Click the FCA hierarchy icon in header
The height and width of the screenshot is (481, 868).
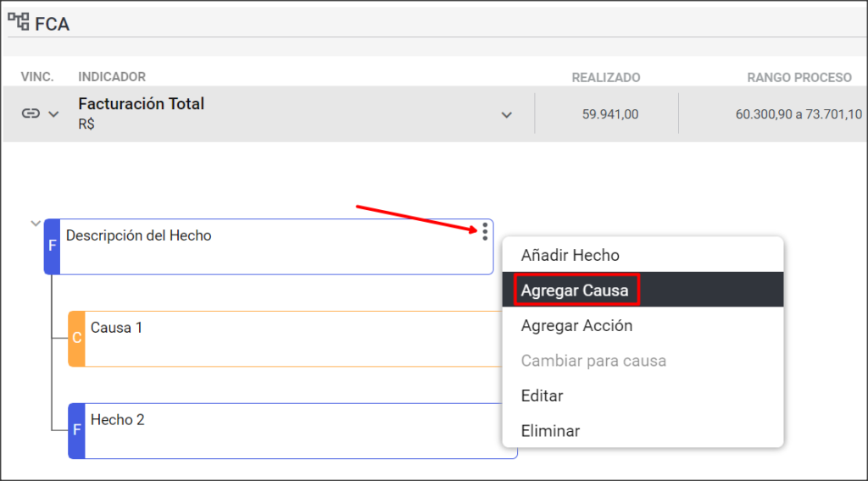[x=19, y=21]
